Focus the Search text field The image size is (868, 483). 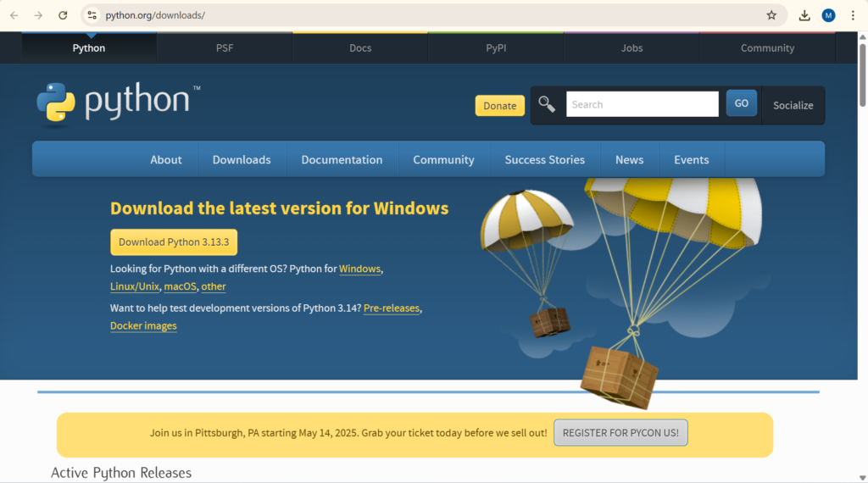coord(643,104)
